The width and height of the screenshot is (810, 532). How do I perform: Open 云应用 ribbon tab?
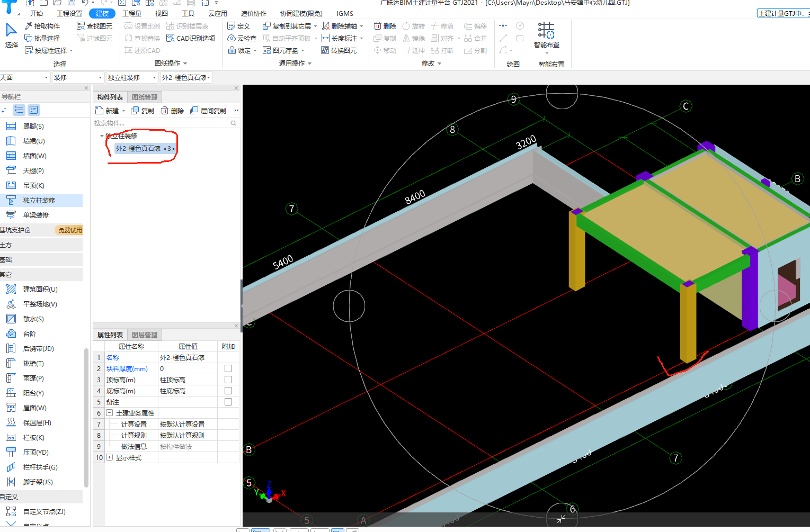coord(218,13)
